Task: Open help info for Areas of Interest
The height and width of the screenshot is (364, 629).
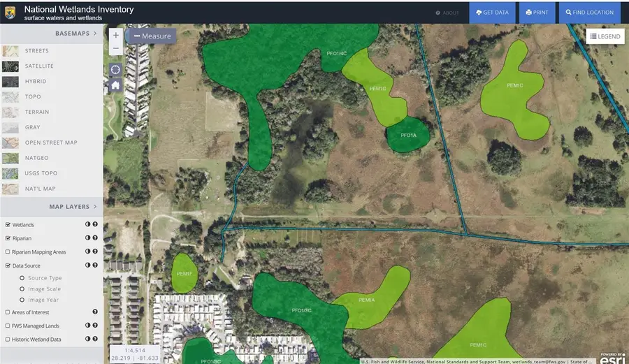Action: pos(95,312)
